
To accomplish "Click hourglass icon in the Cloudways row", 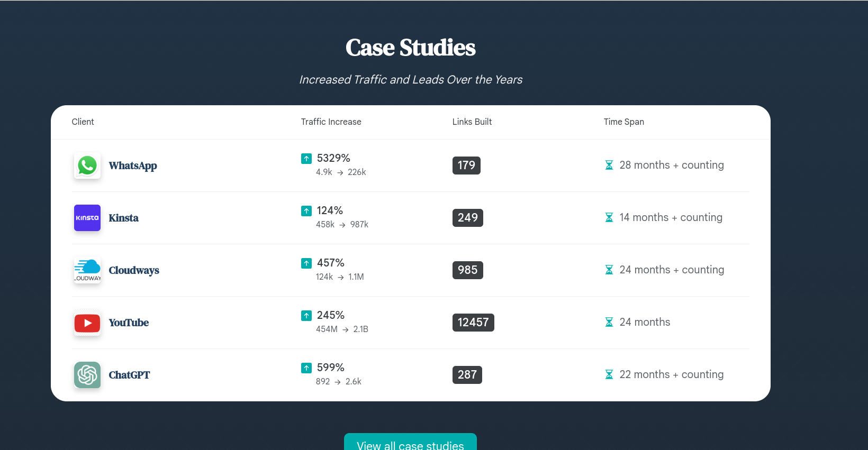I will (x=609, y=270).
